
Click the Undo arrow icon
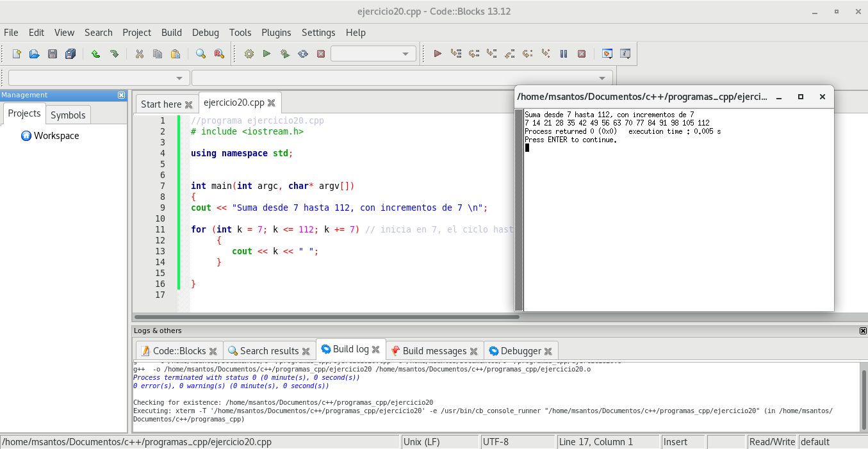95,54
